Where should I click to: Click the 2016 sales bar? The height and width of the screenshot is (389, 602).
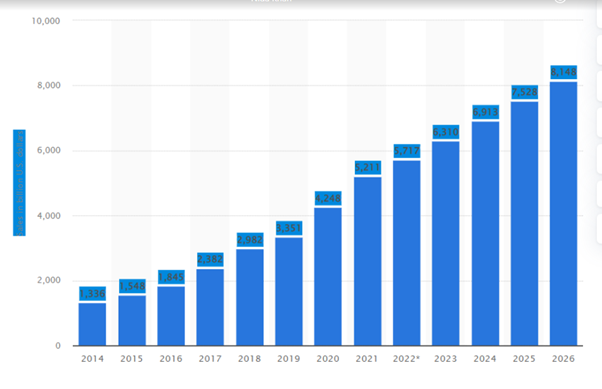[x=171, y=316]
